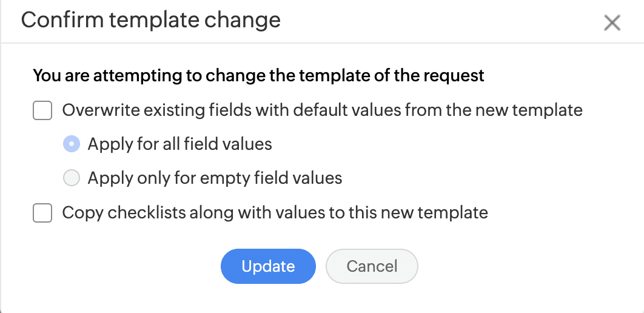Viewport: 644px width, 313px height.
Task: Click the 'Confirm template change' dialog title
Action: point(151,20)
